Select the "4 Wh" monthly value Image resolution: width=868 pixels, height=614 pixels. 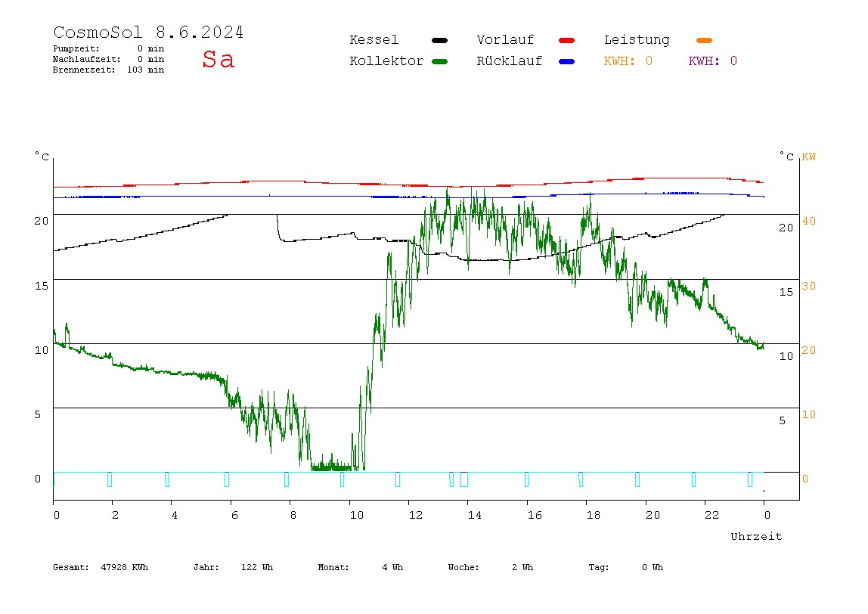click(x=392, y=567)
